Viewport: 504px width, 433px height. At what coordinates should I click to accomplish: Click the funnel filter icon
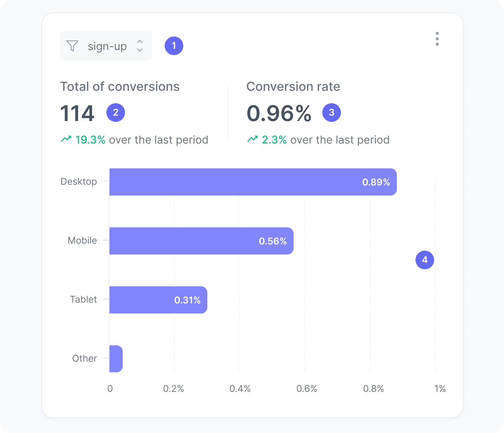(72, 46)
